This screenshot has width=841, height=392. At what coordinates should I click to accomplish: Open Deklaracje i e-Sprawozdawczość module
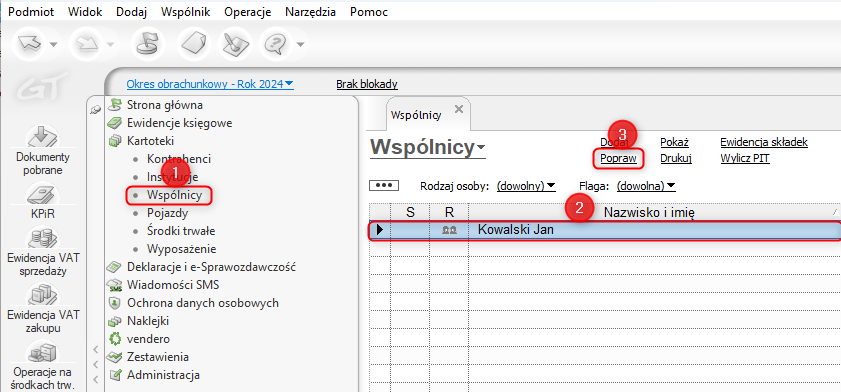pyautogui.click(x=211, y=267)
